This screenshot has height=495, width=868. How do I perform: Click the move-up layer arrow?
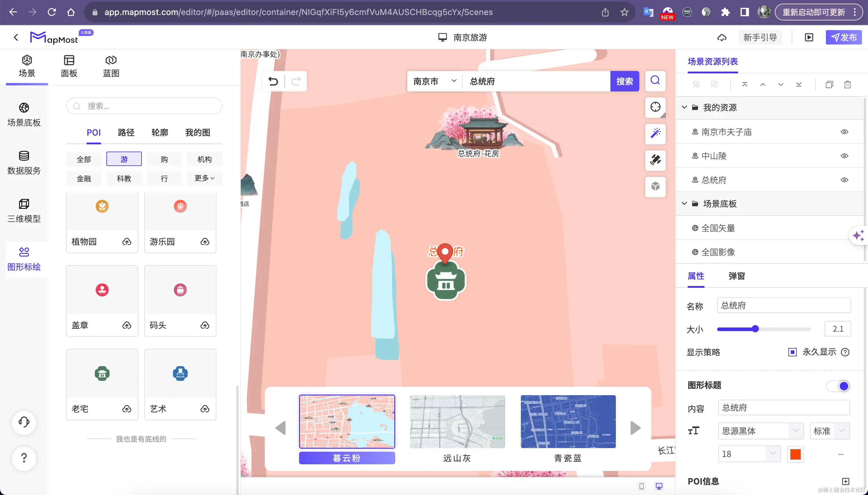[762, 84]
